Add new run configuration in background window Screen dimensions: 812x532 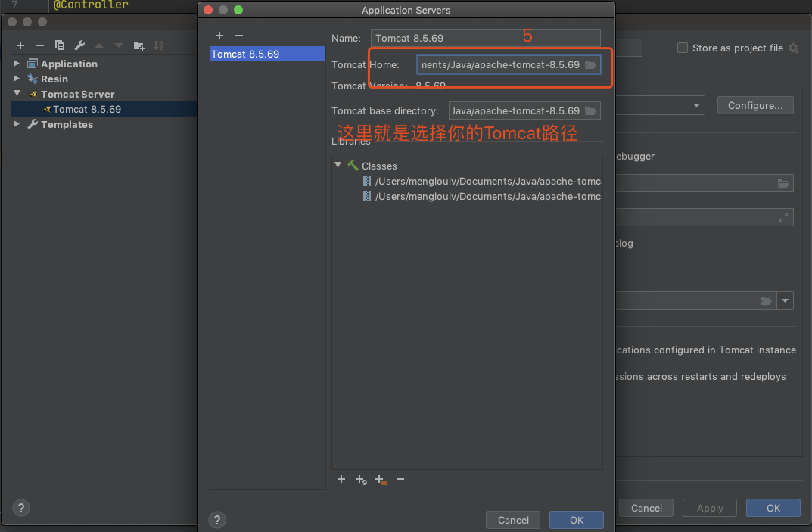pos(20,45)
